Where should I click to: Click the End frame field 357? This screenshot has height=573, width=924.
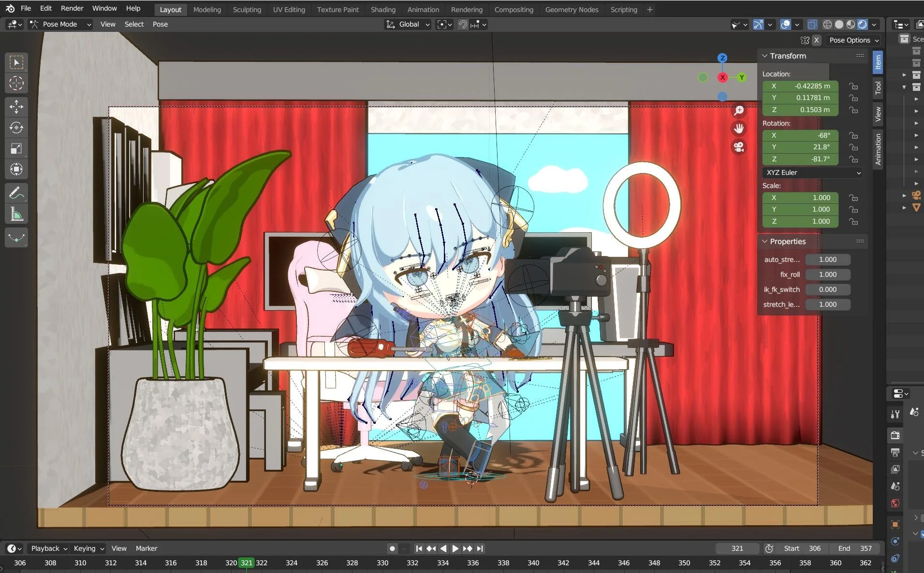[855, 548]
